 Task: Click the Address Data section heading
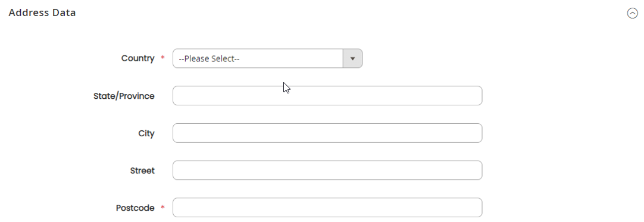point(42,12)
